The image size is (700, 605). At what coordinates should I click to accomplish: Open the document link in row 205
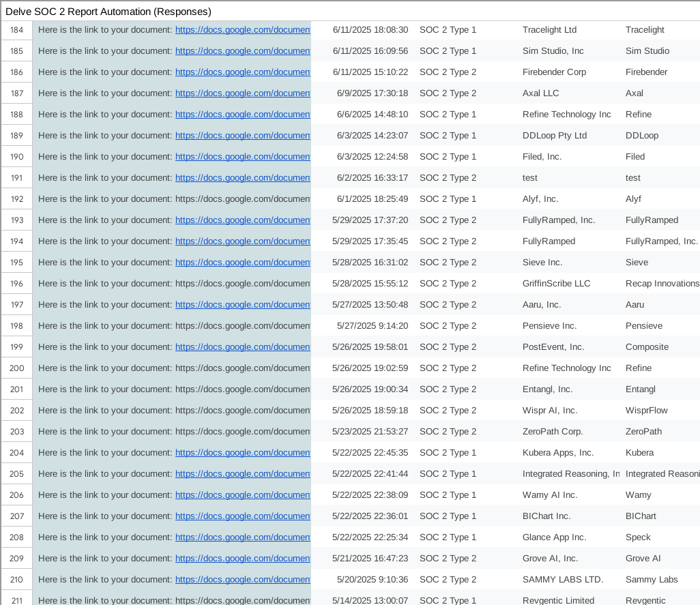point(242,474)
